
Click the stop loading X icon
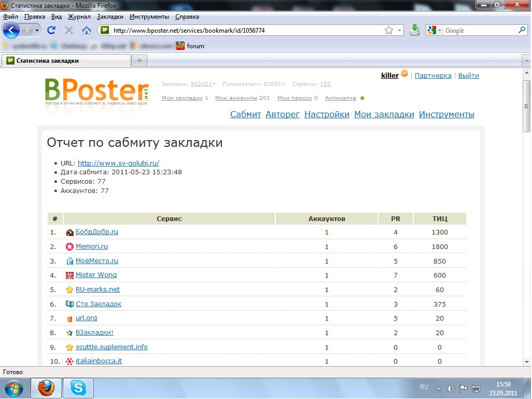tap(69, 31)
